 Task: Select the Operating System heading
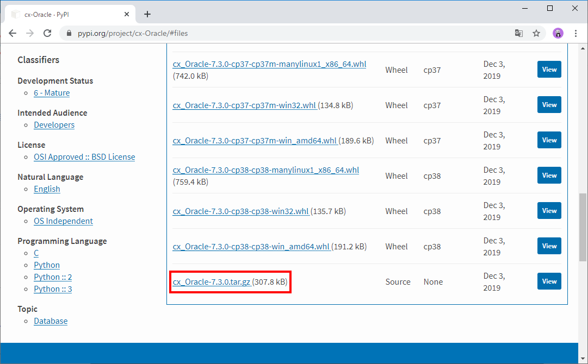pos(51,209)
